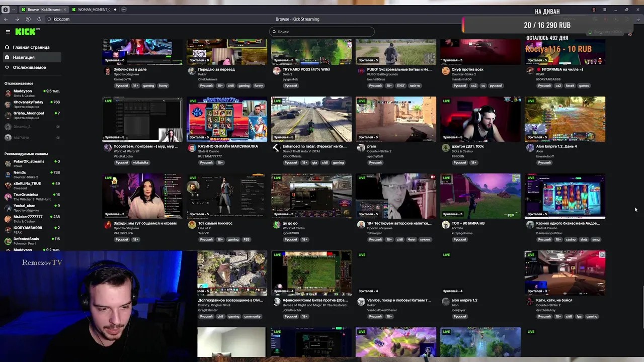Expand the tab list dropdown arrow
Viewport: 644px width, 362px height.
coord(13,10)
